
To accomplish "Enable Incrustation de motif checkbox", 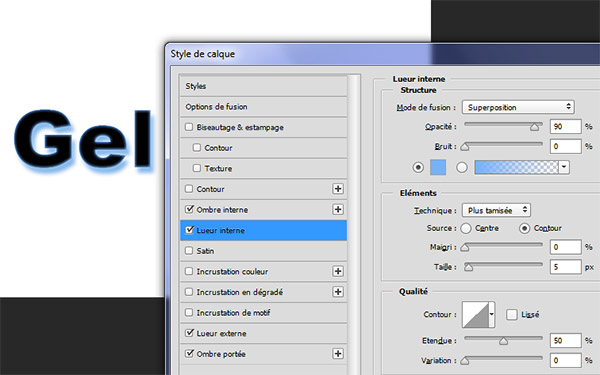I will click(x=189, y=313).
